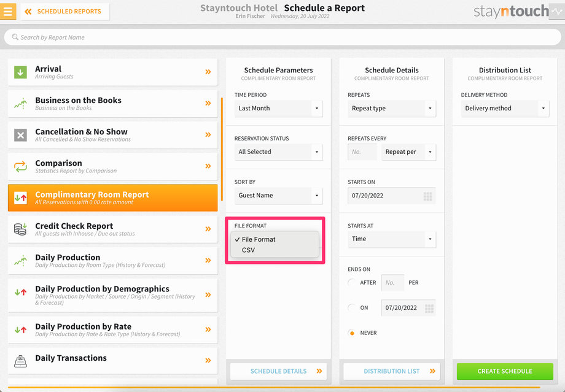Click the chevron on the Comparison row
This screenshot has height=392, width=565.
pyautogui.click(x=208, y=166)
